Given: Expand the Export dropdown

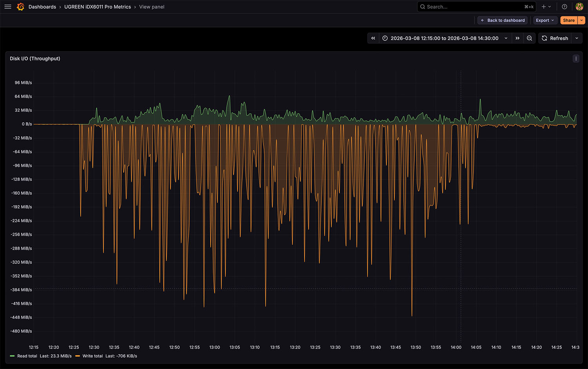Looking at the screenshot, I should [x=545, y=20].
